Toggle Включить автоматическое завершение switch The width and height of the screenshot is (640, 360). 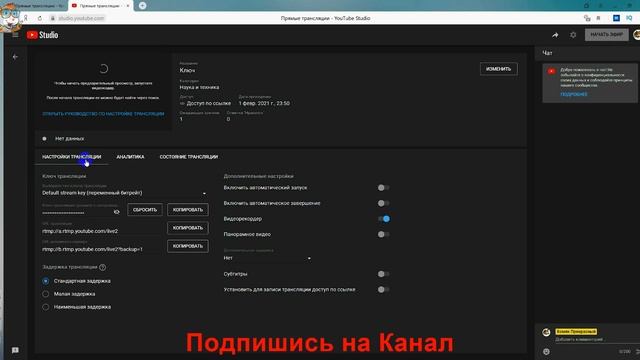tap(383, 203)
